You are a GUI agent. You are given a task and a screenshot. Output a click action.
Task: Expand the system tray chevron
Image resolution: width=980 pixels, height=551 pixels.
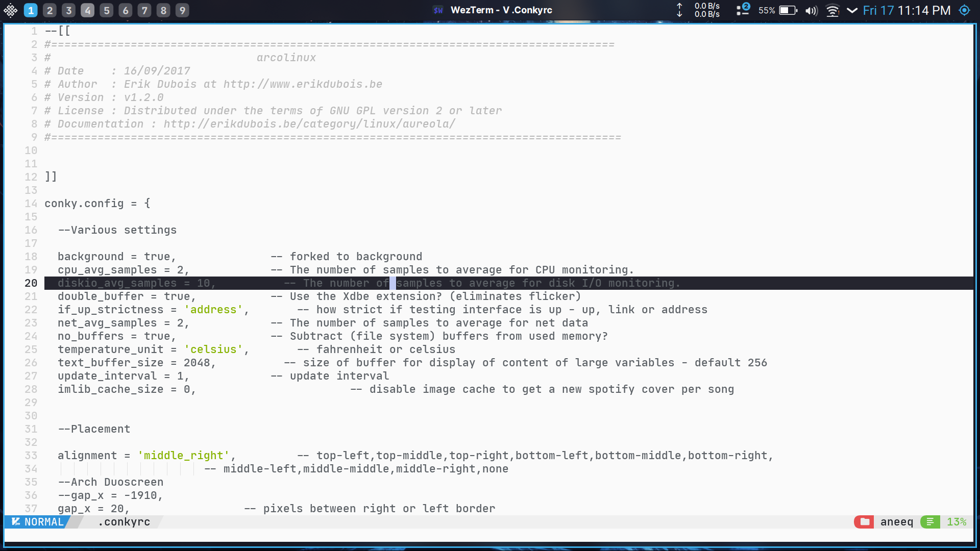851,10
